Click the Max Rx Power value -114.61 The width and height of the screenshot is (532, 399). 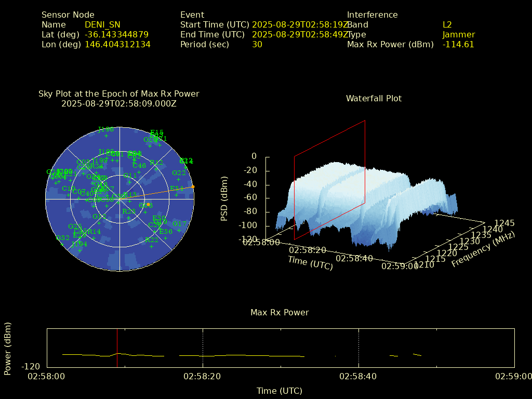(458, 44)
